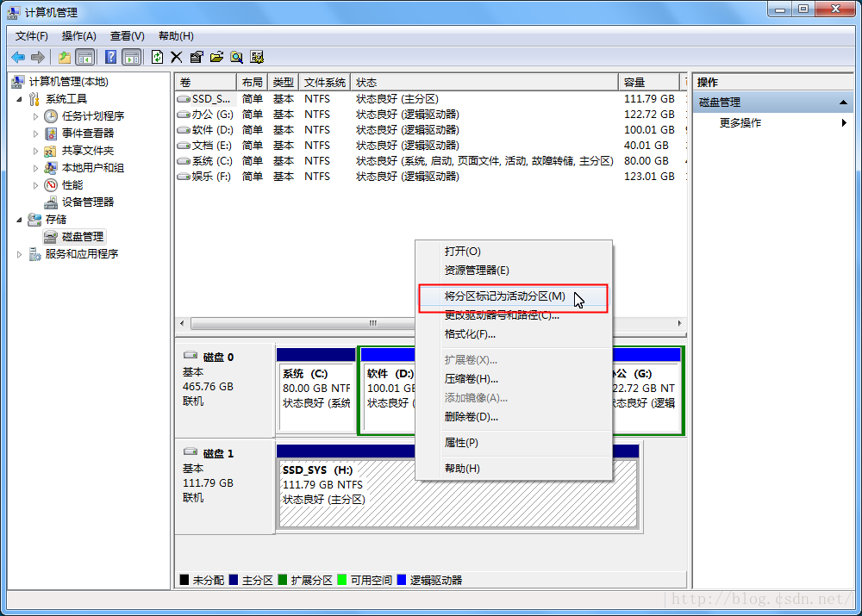Image resolution: width=862 pixels, height=616 pixels.
Task: Sort list by 状态 column header
Action: pos(484,83)
